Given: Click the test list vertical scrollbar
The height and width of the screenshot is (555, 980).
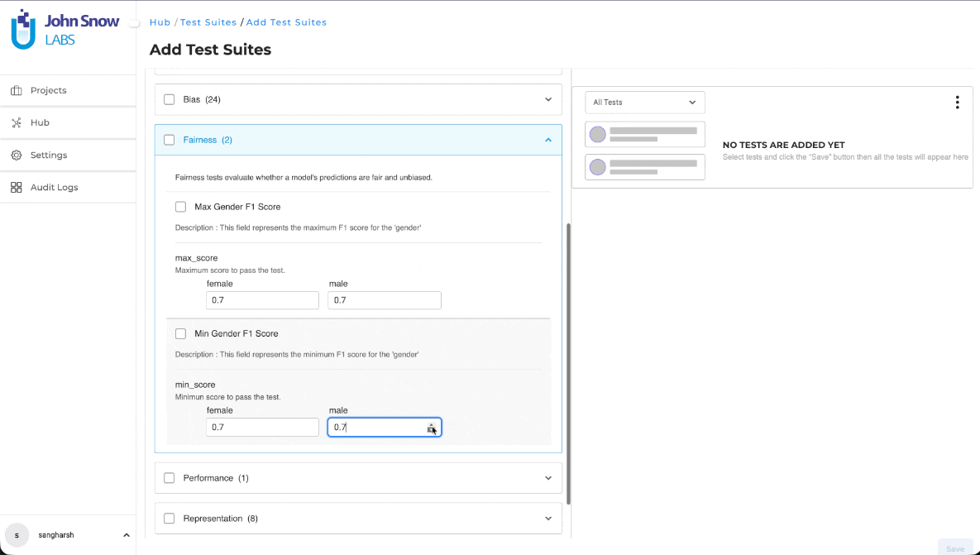Looking at the screenshot, I should [568, 364].
